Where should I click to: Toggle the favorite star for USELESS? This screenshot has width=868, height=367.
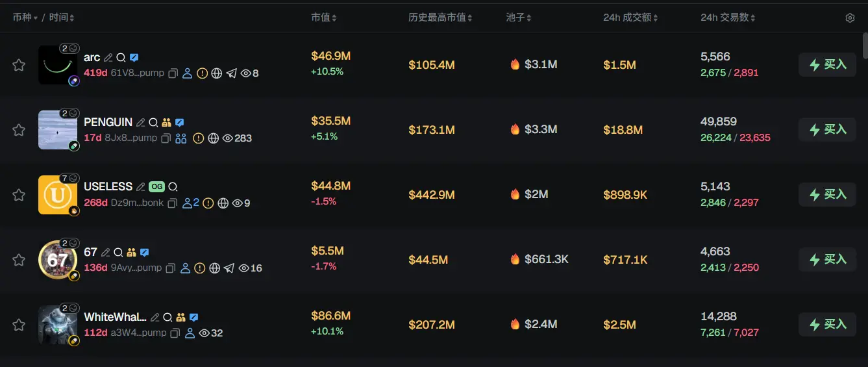click(x=19, y=195)
